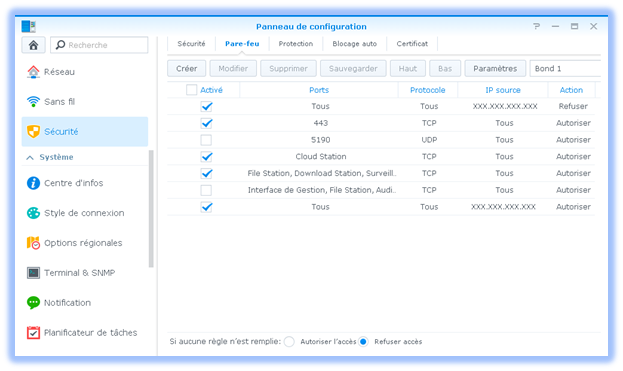This screenshot has width=623, height=371.
Task: Select Autoriser l'accès radio button
Action: (x=289, y=342)
